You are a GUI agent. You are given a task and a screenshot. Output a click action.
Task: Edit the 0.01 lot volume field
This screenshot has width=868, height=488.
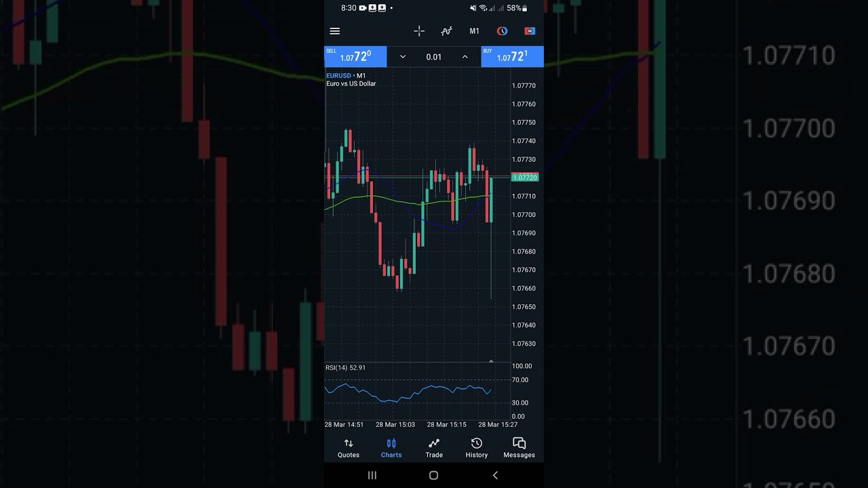pyautogui.click(x=433, y=57)
